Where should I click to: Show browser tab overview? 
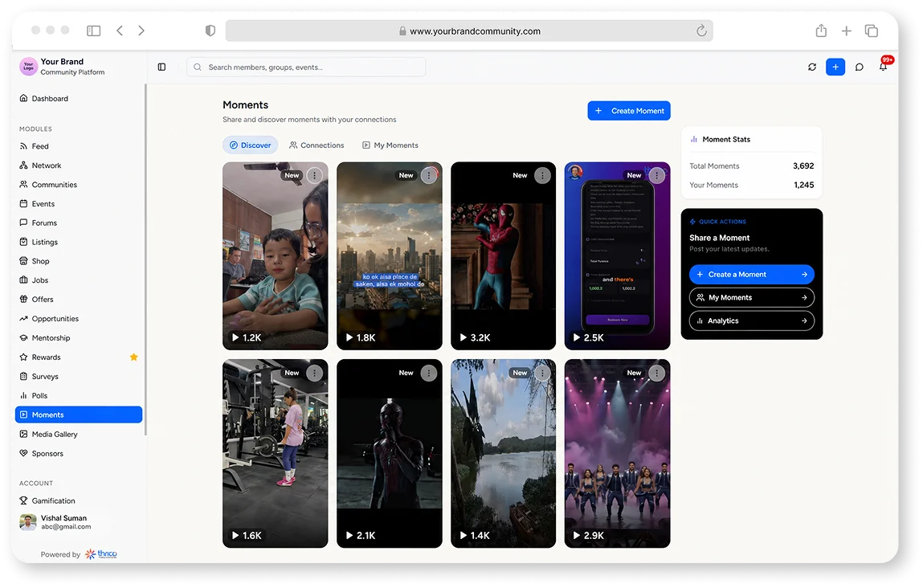pyautogui.click(x=872, y=31)
